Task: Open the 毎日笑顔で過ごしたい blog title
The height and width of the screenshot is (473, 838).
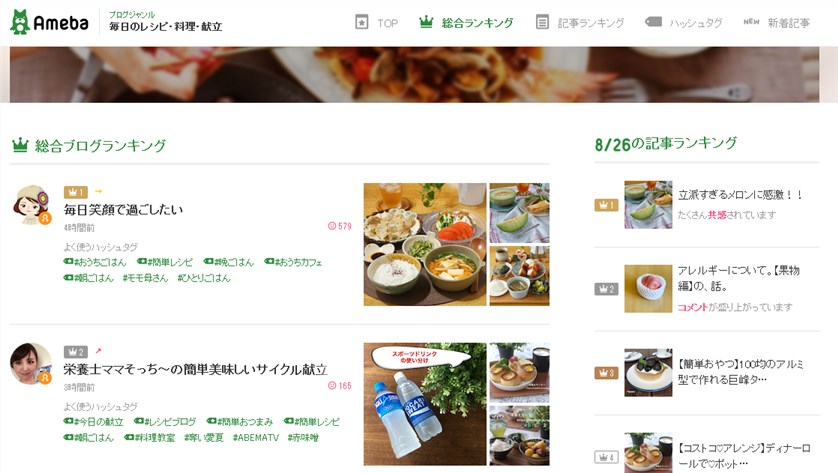Action: (x=123, y=210)
